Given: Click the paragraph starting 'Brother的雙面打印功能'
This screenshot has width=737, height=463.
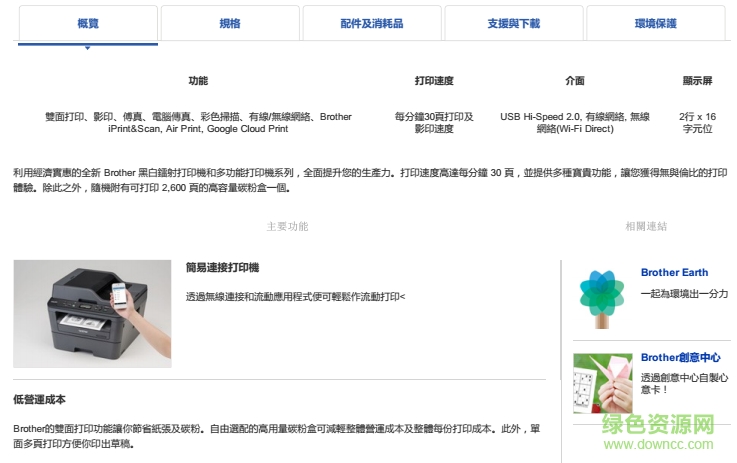Looking at the screenshot, I should click(276, 436).
